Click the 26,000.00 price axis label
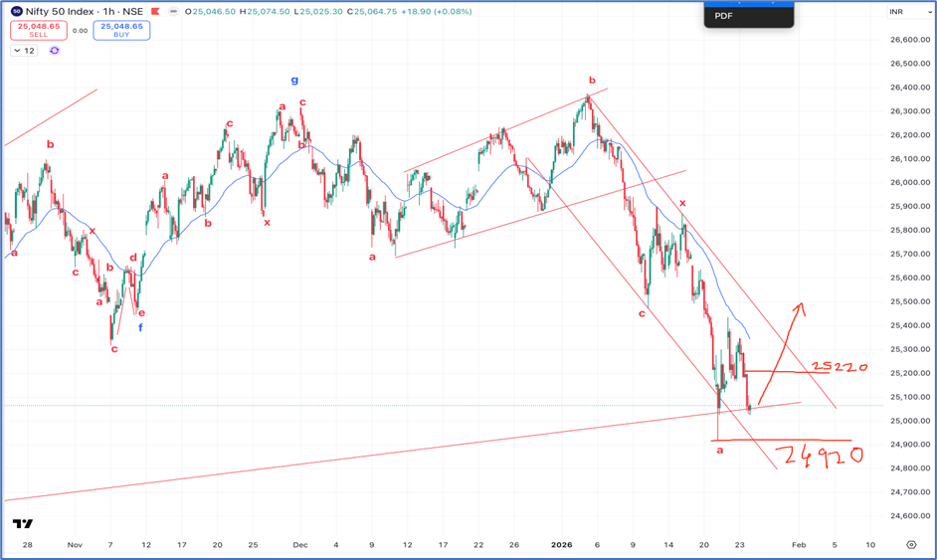The height and width of the screenshot is (560, 937). (910, 182)
